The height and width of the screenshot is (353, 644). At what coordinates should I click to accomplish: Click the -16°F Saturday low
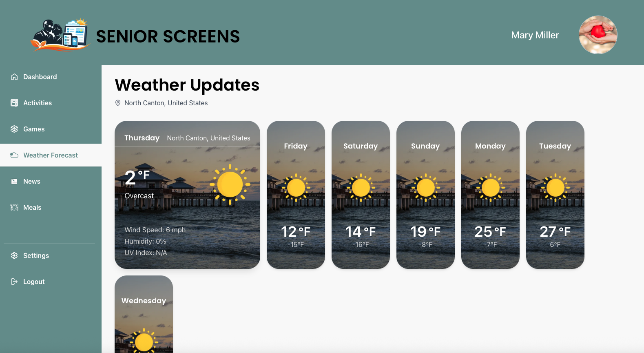(361, 244)
